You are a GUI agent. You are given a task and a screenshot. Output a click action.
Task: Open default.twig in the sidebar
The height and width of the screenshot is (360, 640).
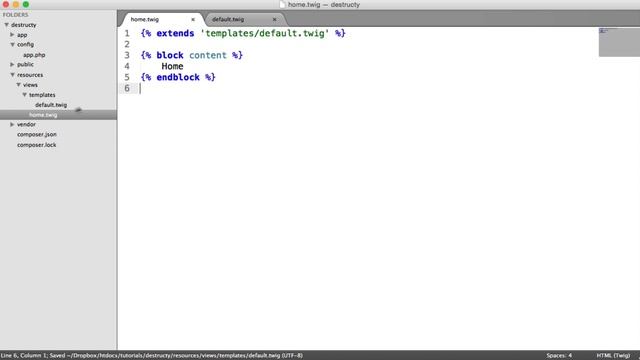point(51,105)
